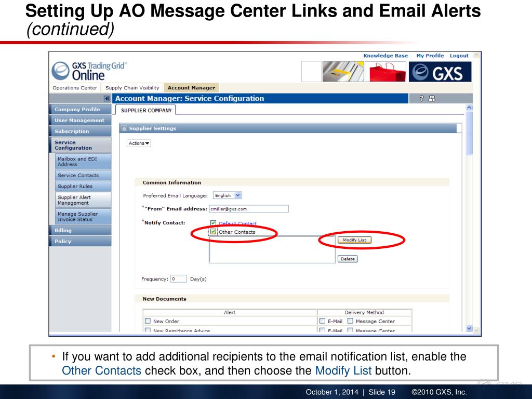Click the Other Contacts list box
This screenshot has height=399, width=532.
pos(272,250)
